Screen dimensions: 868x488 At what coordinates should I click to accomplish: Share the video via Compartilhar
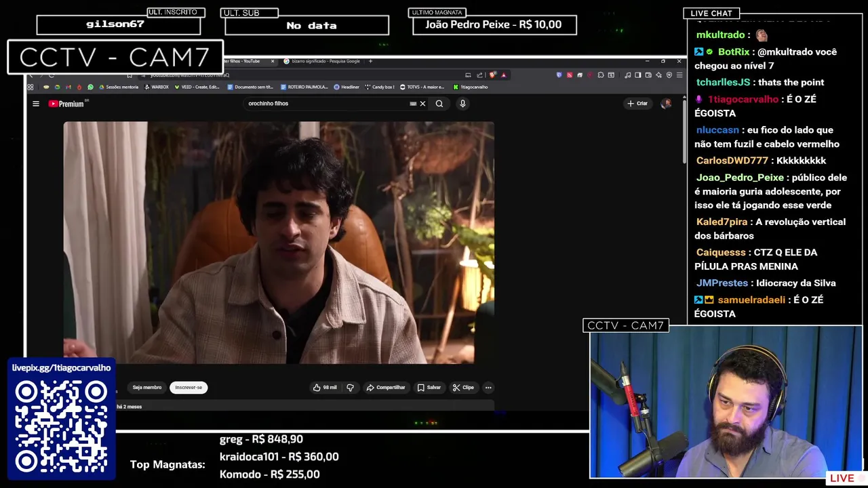click(x=386, y=388)
